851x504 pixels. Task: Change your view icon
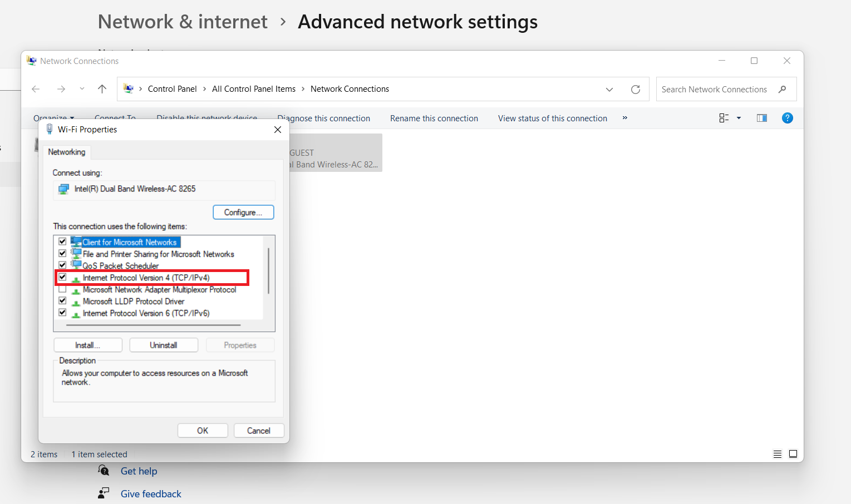[724, 118]
